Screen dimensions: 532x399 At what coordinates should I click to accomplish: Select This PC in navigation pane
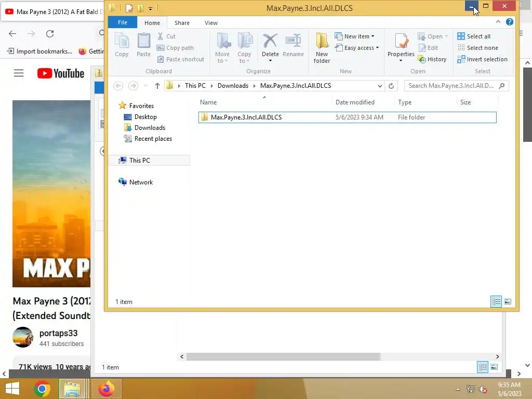point(149,161)
